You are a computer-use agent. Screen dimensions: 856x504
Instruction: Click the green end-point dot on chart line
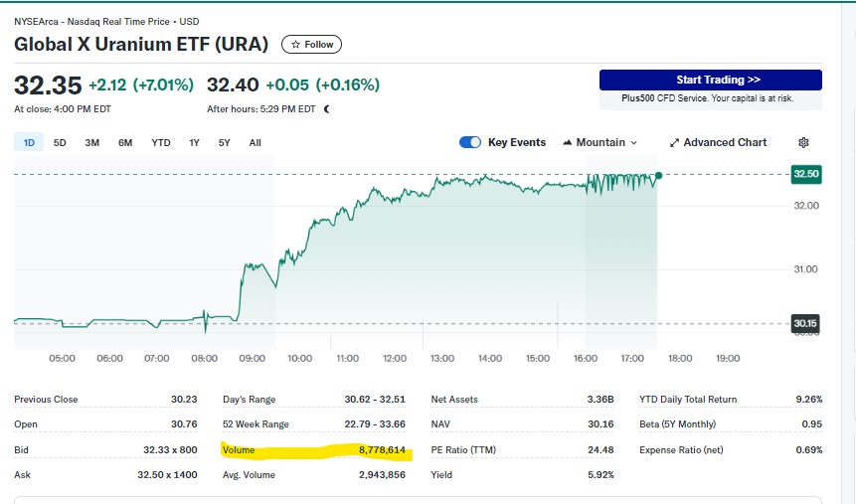point(658,176)
